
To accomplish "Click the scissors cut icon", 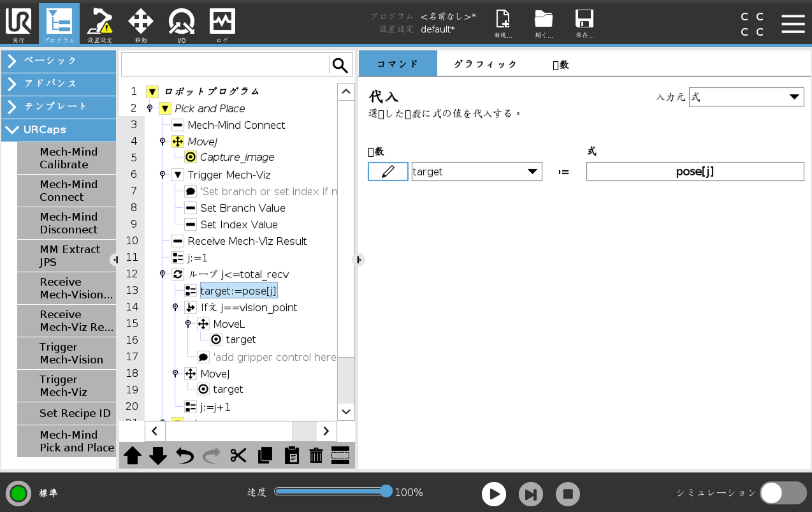I will coord(238,455).
